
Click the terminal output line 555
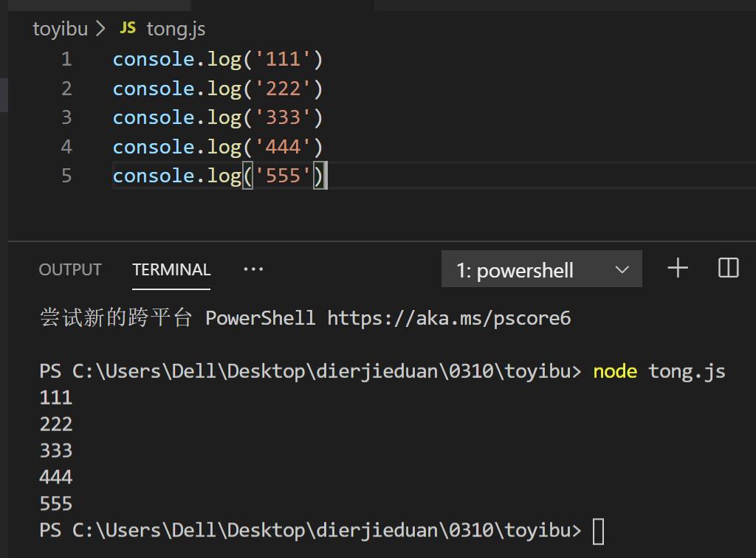point(56,504)
